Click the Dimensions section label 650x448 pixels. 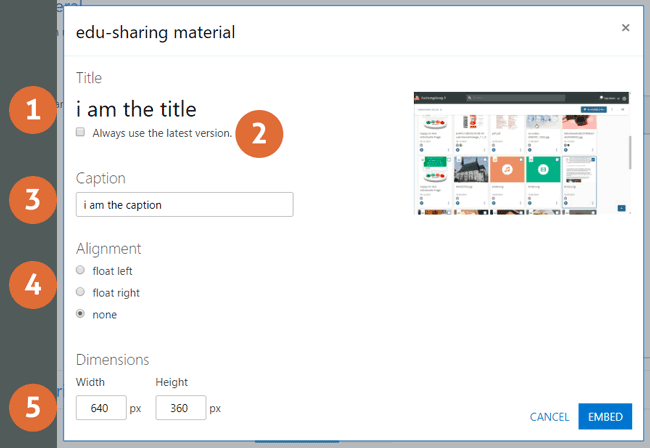113,359
